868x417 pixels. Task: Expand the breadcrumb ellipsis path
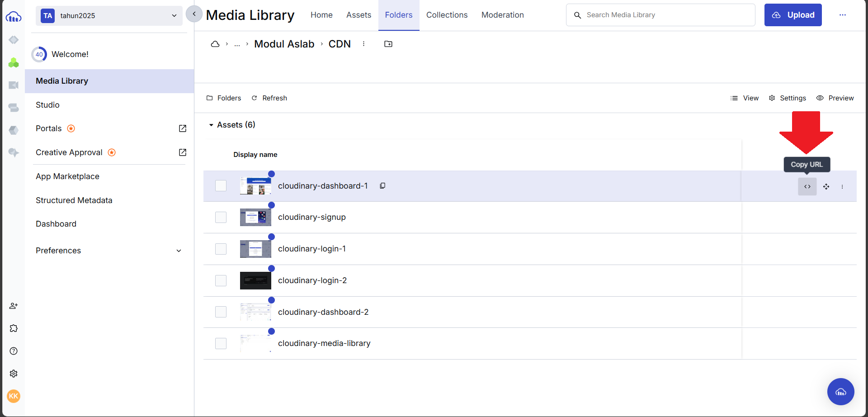click(x=237, y=44)
